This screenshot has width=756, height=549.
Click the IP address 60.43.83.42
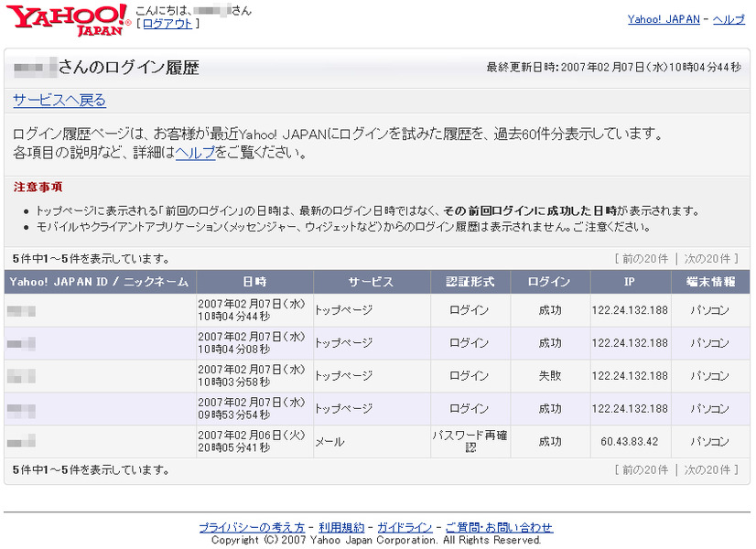pyautogui.click(x=630, y=442)
